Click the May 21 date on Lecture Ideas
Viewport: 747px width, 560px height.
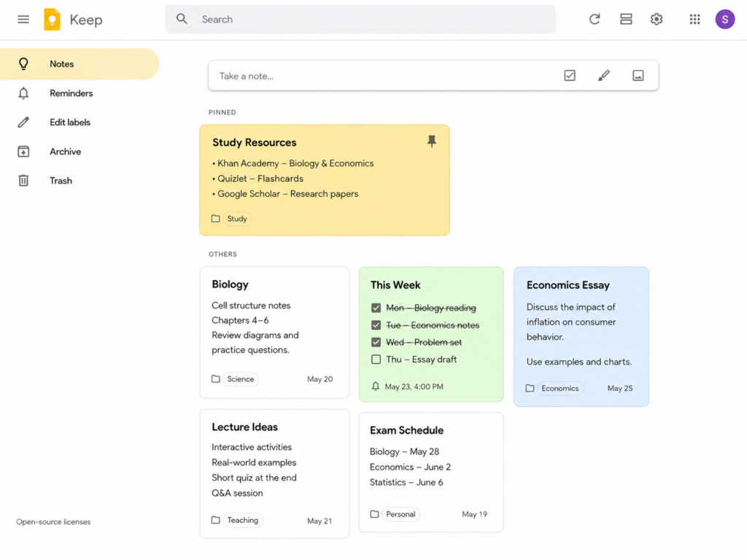pos(320,521)
